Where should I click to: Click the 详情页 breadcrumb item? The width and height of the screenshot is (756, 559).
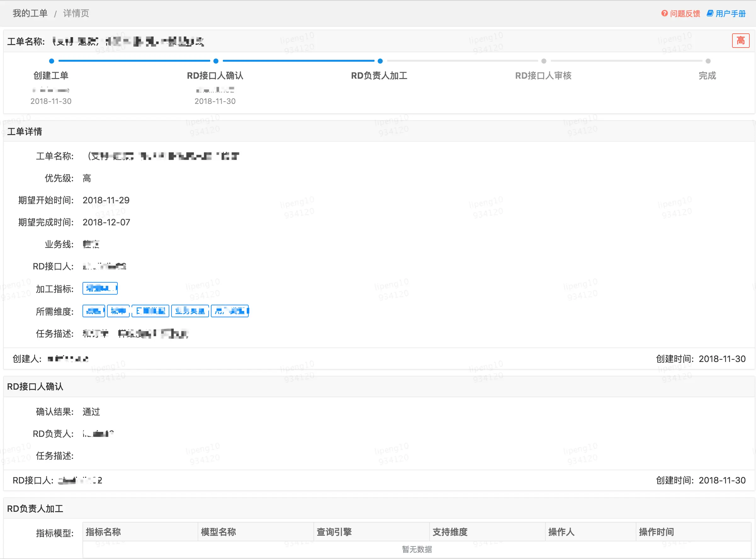[76, 13]
